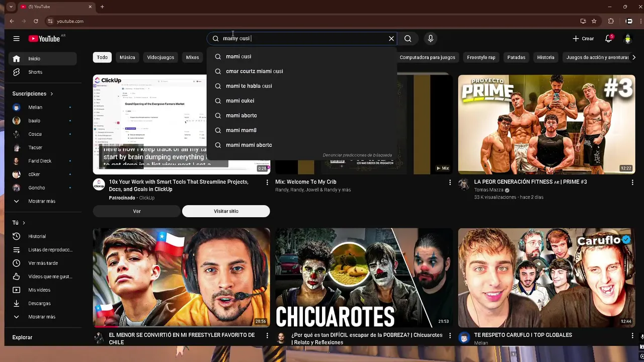Open baulo channel subscription
The height and width of the screenshot is (362, 644).
(x=44, y=121)
